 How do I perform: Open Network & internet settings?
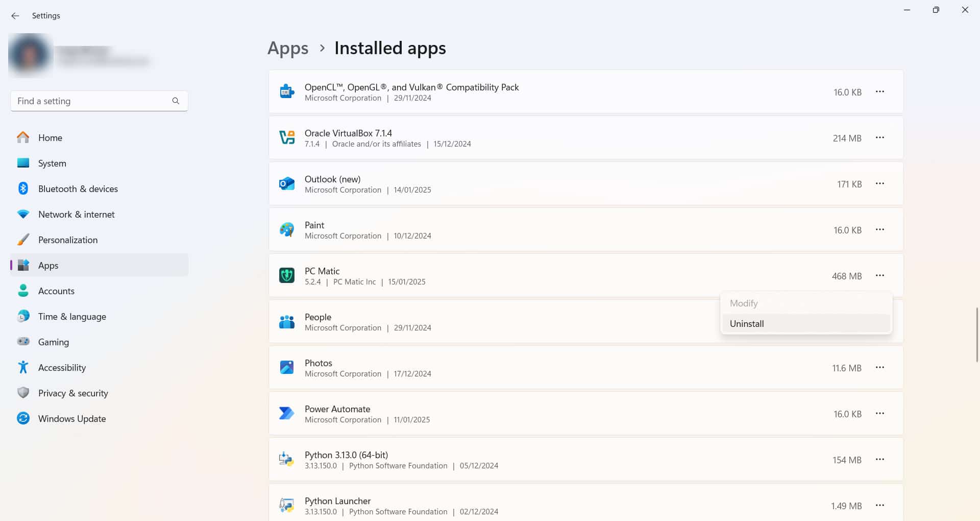pyautogui.click(x=99, y=214)
